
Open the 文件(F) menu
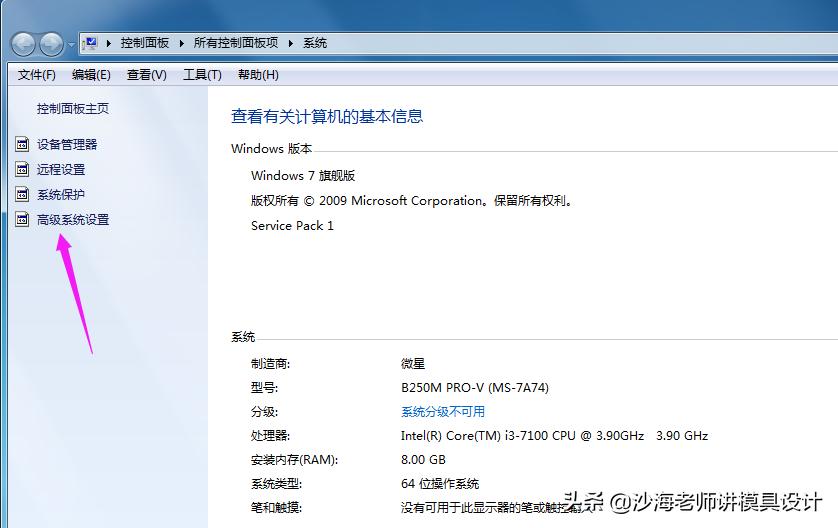(x=36, y=75)
